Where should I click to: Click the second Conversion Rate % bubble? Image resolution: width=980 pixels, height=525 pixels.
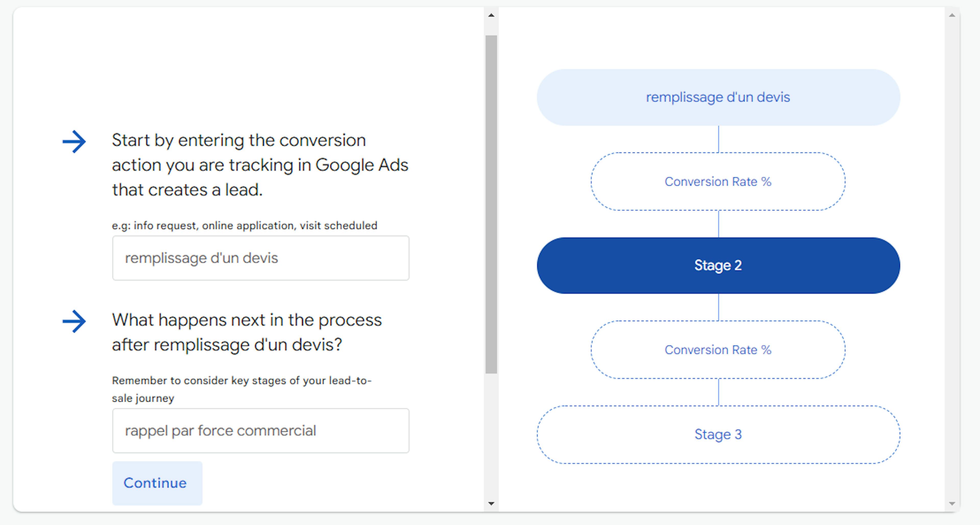point(718,350)
